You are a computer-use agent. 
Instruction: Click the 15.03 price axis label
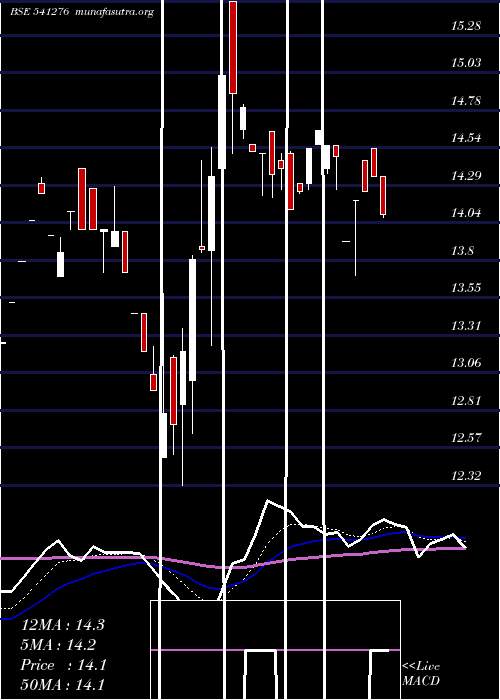tap(466, 62)
